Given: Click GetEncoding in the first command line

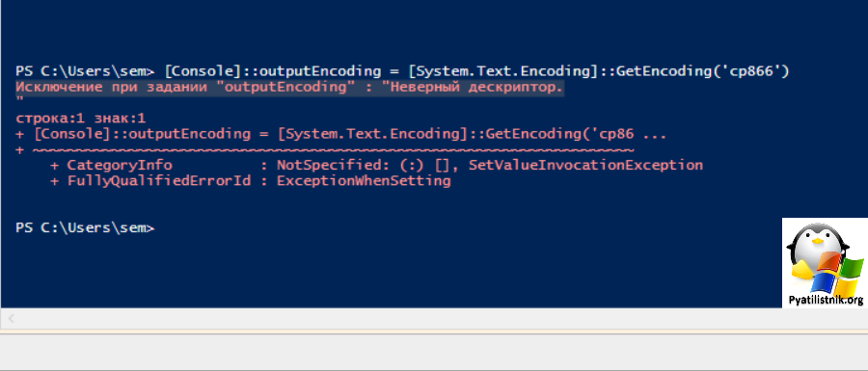Looking at the screenshot, I should click(x=661, y=70).
